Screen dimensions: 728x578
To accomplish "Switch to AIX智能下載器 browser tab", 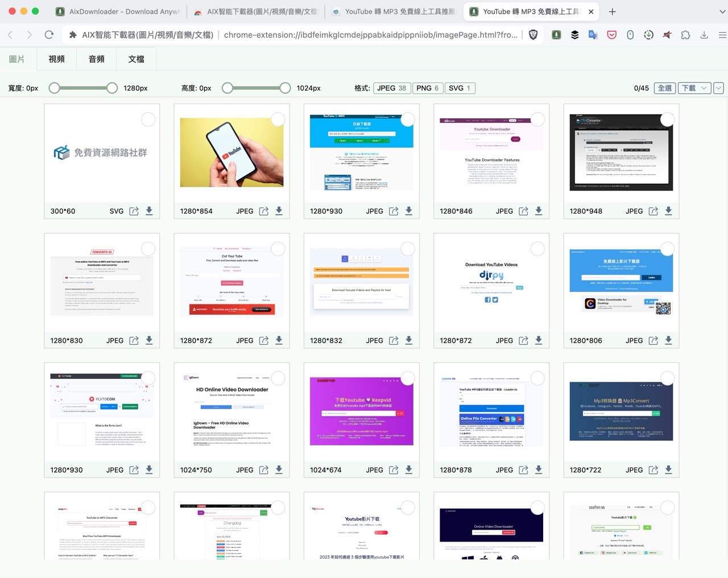I will [x=256, y=11].
